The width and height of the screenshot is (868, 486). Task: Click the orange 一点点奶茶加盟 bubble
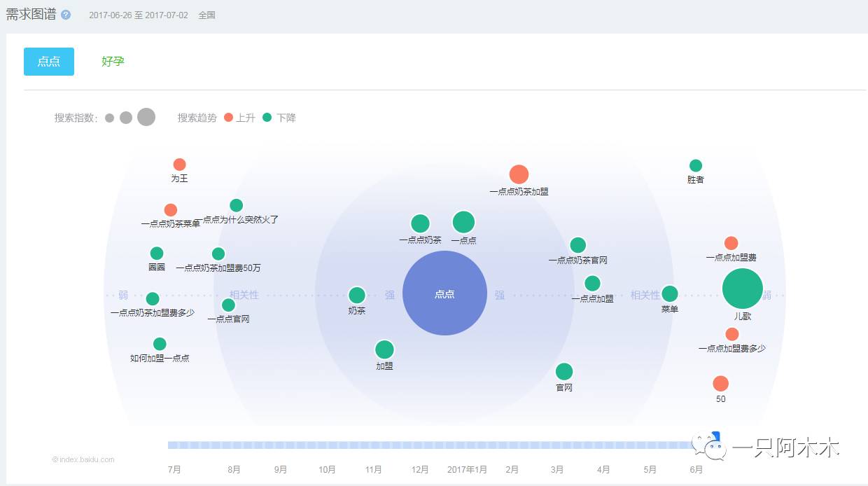tap(519, 174)
